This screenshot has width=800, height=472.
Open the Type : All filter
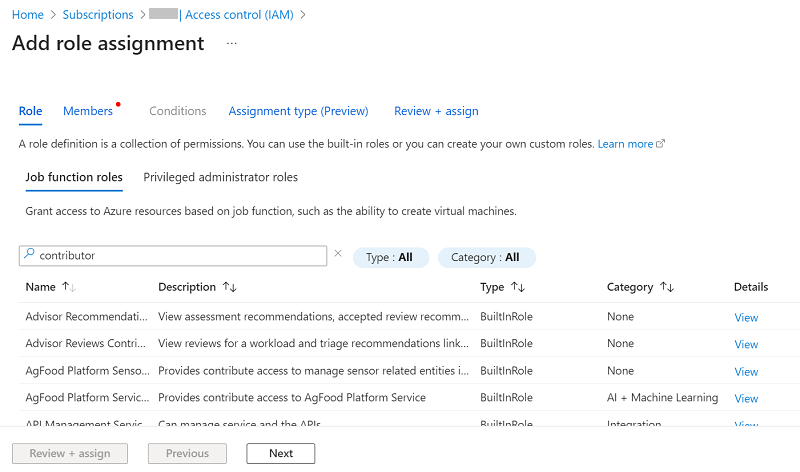pyautogui.click(x=390, y=257)
